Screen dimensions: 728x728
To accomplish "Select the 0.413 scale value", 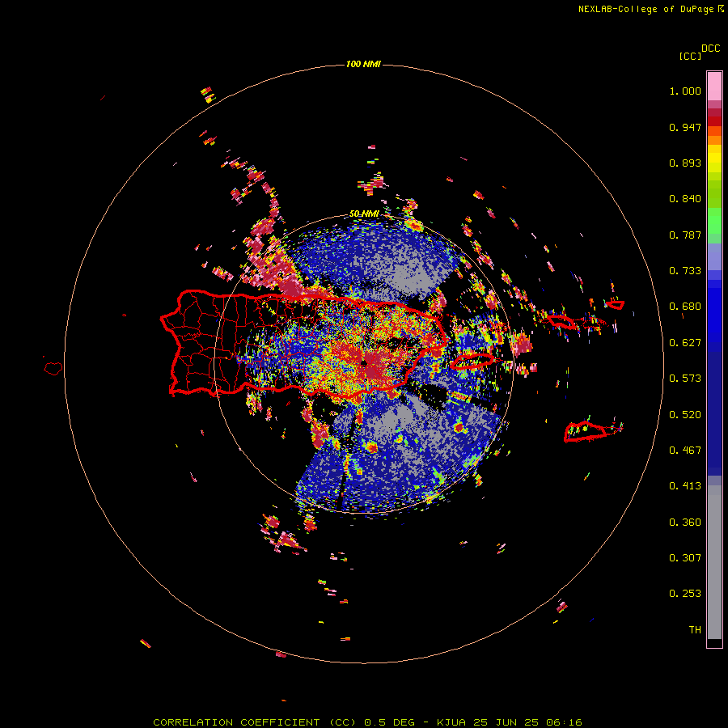I will tap(685, 486).
